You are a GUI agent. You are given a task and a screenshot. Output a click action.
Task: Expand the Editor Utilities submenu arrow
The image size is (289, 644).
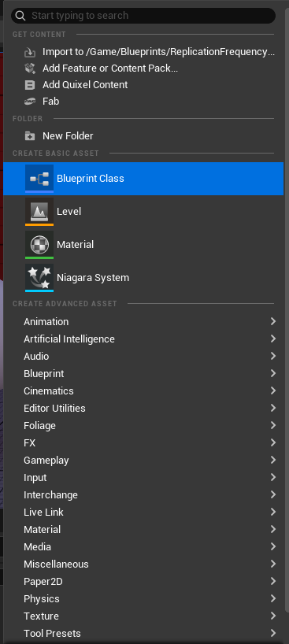tap(273, 408)
